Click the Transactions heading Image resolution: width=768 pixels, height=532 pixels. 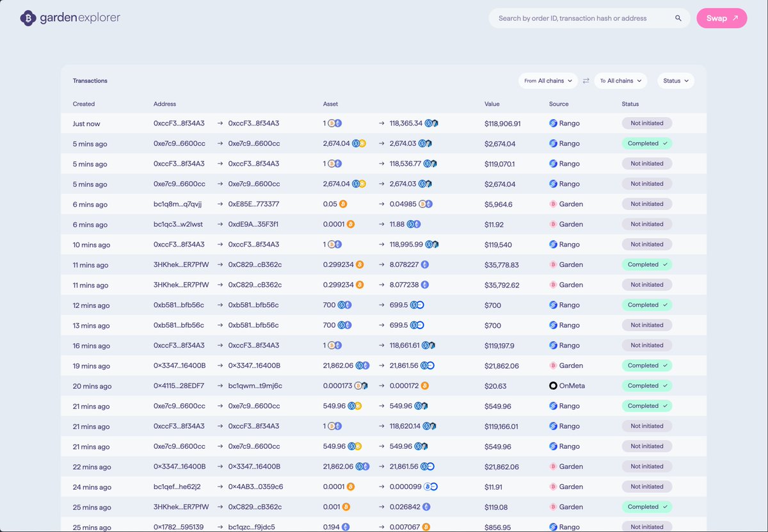click(90, 81)
